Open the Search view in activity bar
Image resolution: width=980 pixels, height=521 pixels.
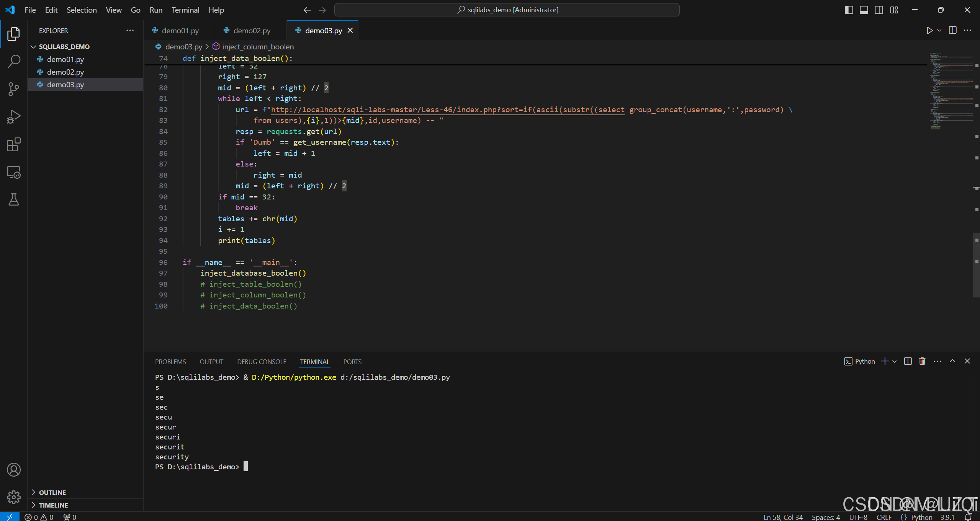14,61
